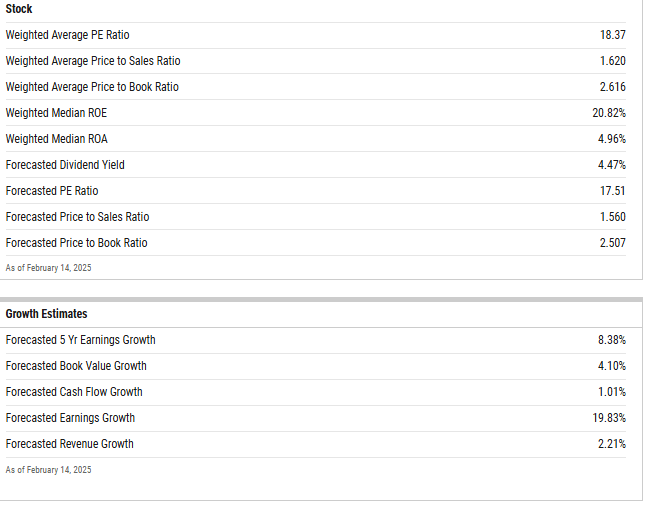Click Forecasted Price to Book Ratio label
The image size is (649, 512).
tap(76, 243)
